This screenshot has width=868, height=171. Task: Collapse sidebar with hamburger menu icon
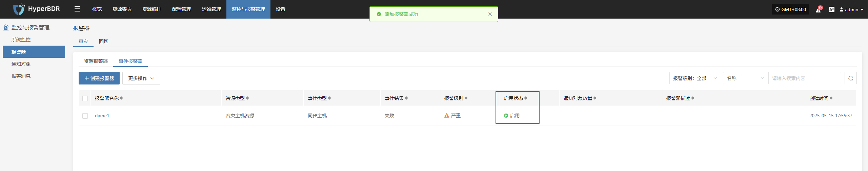(77, 9)
